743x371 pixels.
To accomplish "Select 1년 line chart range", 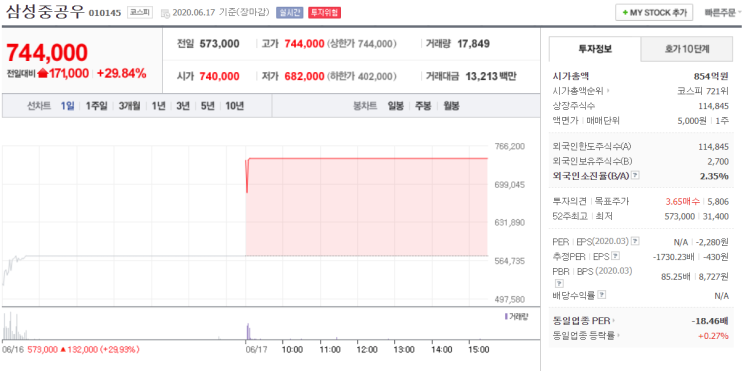I will click(x=158, y=106).
